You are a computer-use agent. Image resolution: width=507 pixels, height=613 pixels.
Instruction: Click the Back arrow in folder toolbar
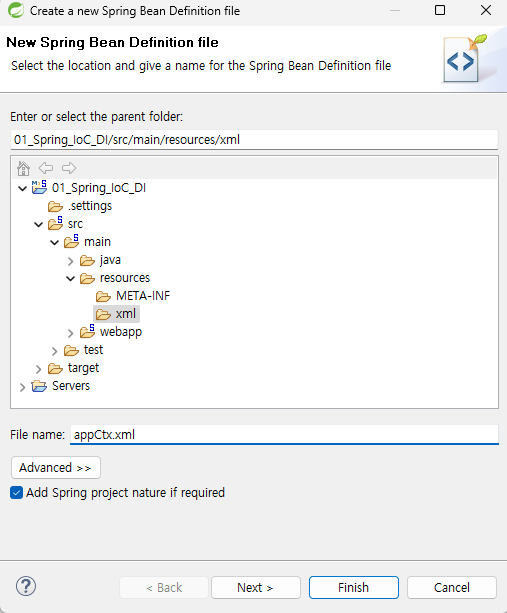click(x=46, y=168)
